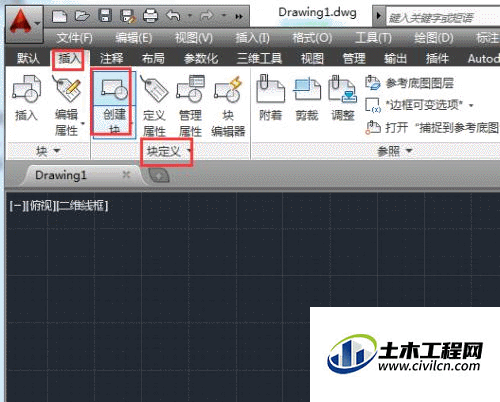
Task: Switch to the 注释 ribbon tab
Action: point(112,59)
